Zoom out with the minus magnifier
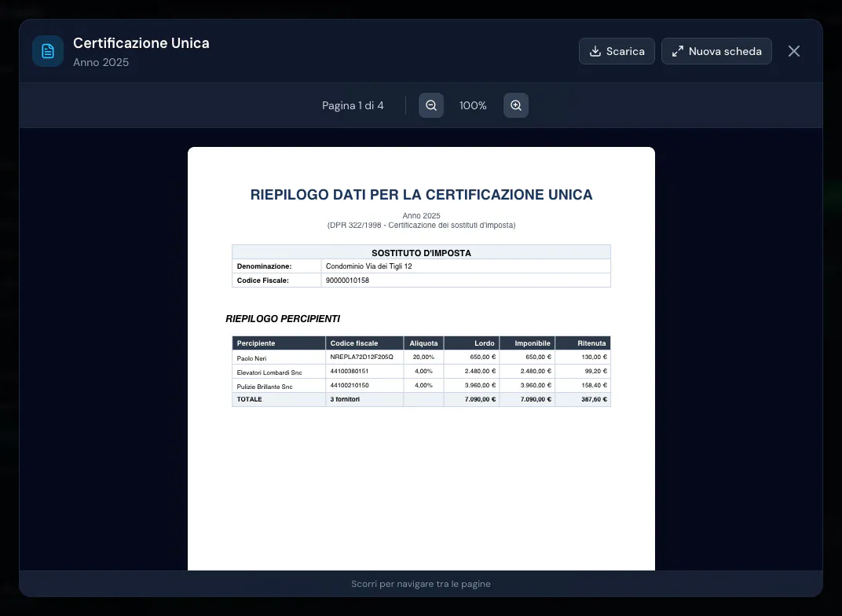842x616 pixels. 430,105
